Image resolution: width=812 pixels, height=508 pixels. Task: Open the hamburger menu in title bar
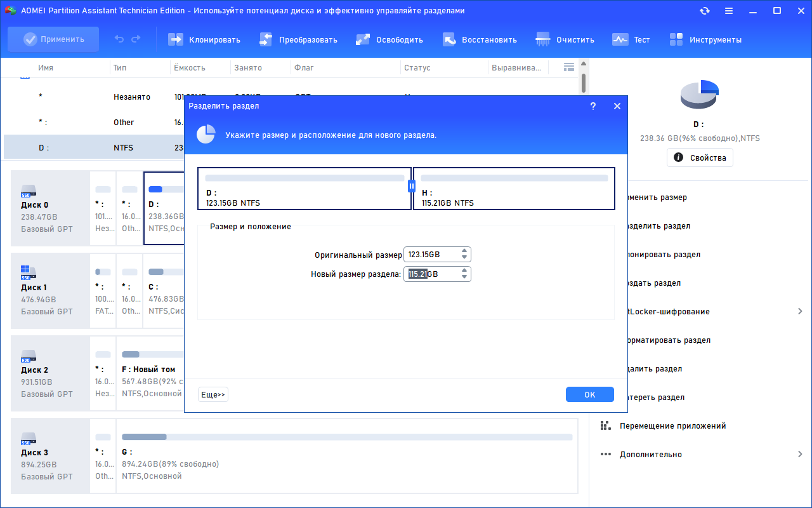pyautogui.click(x=729, y=11)
